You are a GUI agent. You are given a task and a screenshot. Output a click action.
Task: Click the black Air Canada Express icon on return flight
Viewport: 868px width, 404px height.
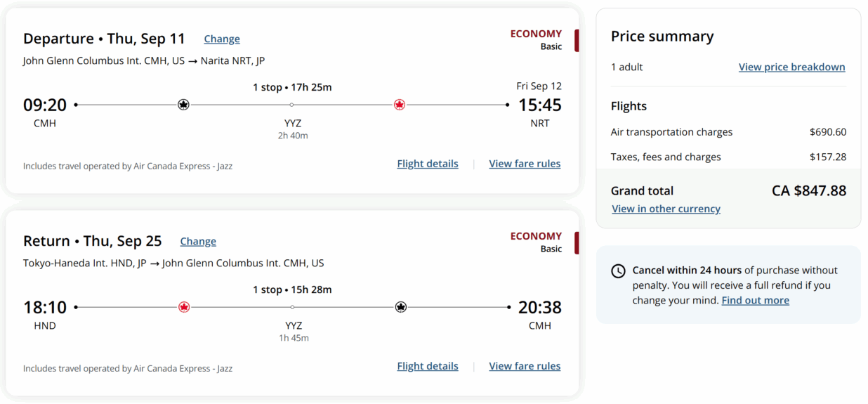click(401, 307)
